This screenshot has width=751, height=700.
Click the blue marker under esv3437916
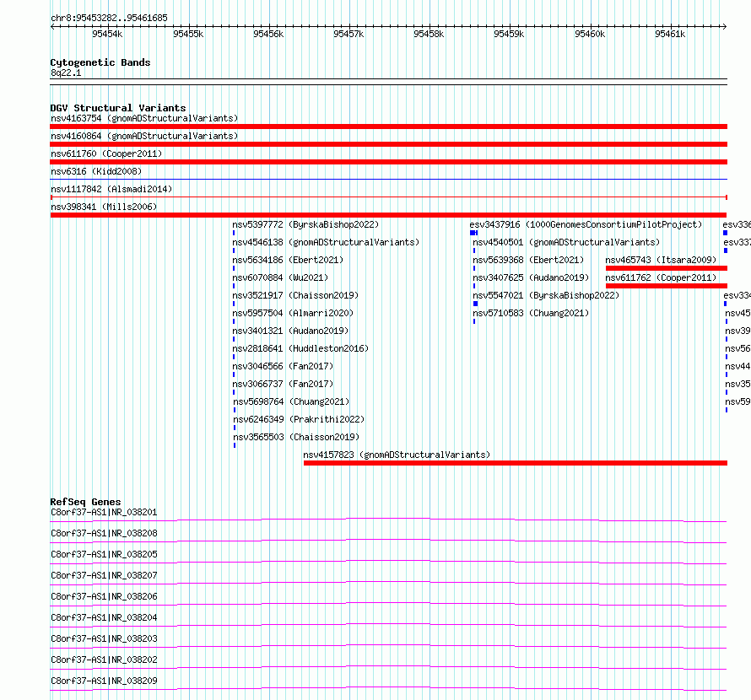(473, 233)
